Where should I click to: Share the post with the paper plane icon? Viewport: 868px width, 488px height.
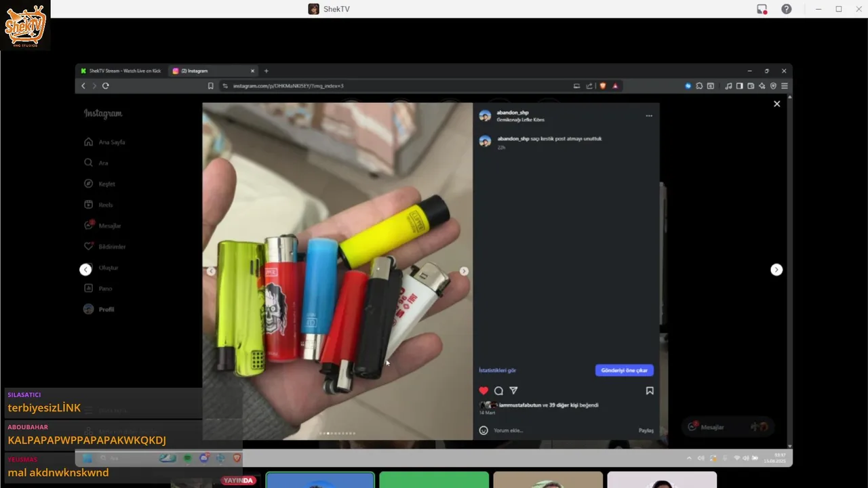(513, 391)
